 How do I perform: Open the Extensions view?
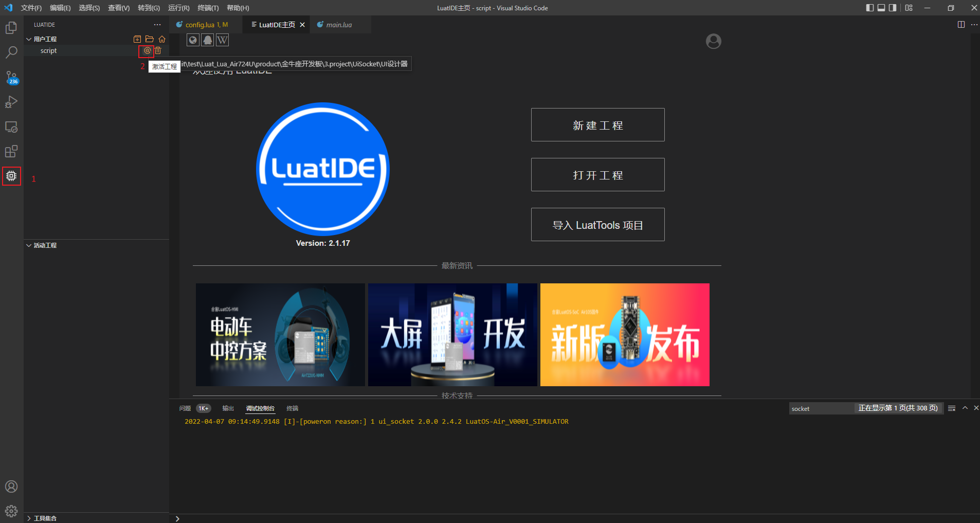(11, 151)
